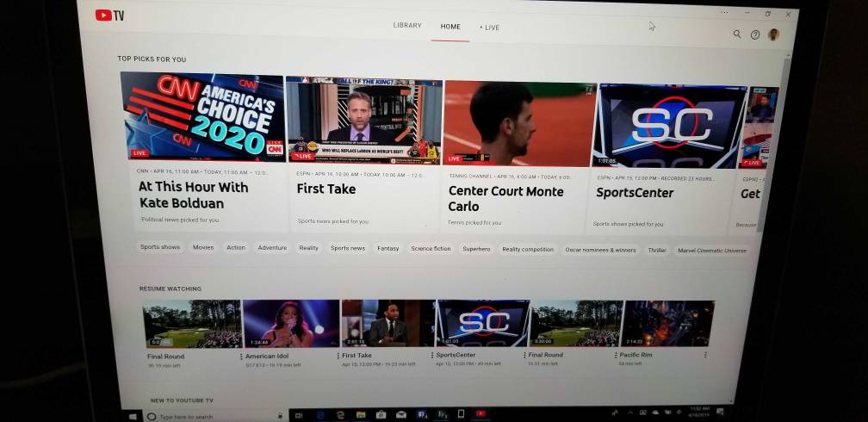Viewport: 868px width, 422px height.
Task: Play the Center Court Monte Carlo thumbnail
Action: coord(520,123)
